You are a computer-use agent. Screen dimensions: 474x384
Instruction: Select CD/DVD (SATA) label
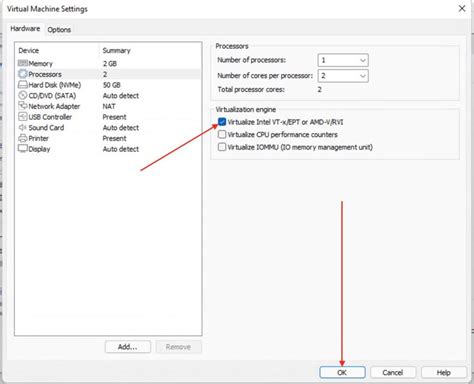(x=52, y=96)
